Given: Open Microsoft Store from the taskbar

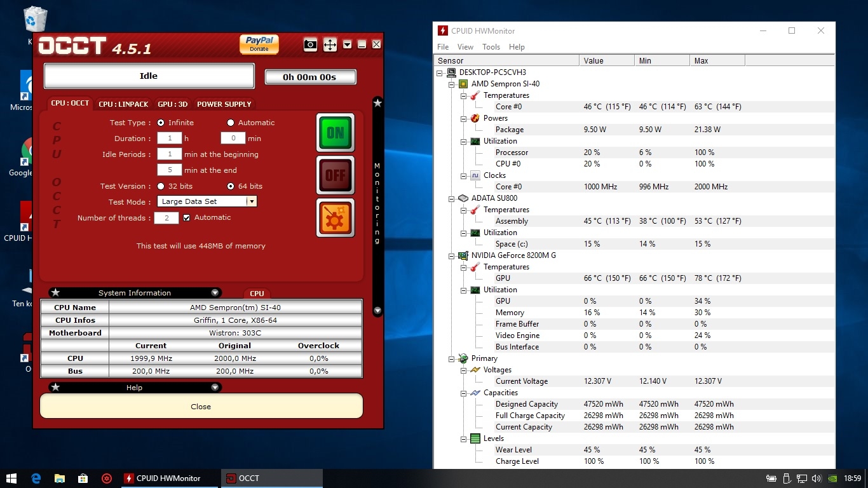Looking at the screenshot, I should coord(83,478).
